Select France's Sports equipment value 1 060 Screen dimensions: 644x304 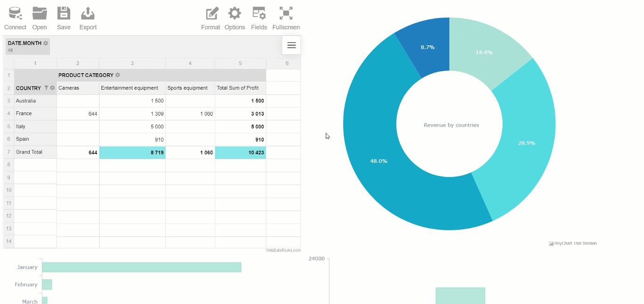coord(190,114)
